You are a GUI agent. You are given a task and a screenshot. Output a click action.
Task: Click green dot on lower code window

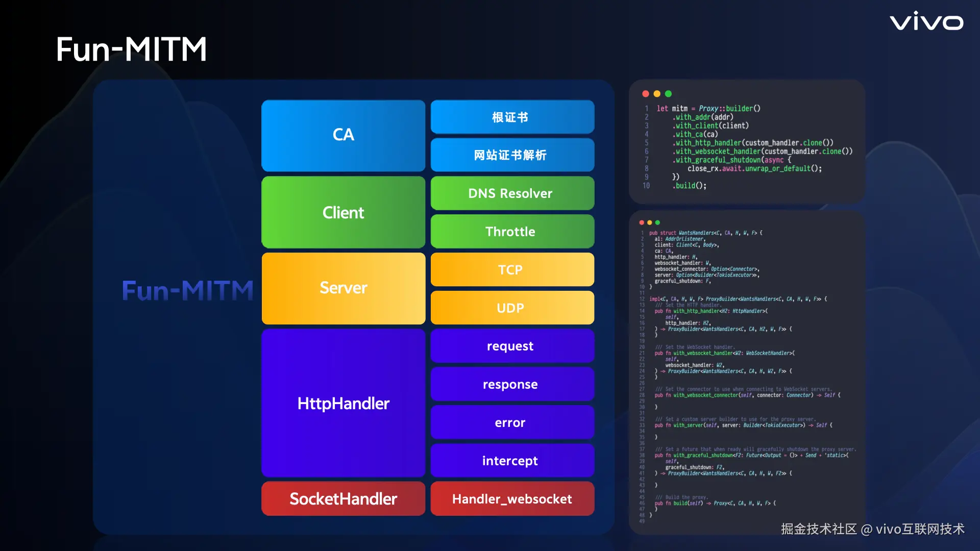657,222
